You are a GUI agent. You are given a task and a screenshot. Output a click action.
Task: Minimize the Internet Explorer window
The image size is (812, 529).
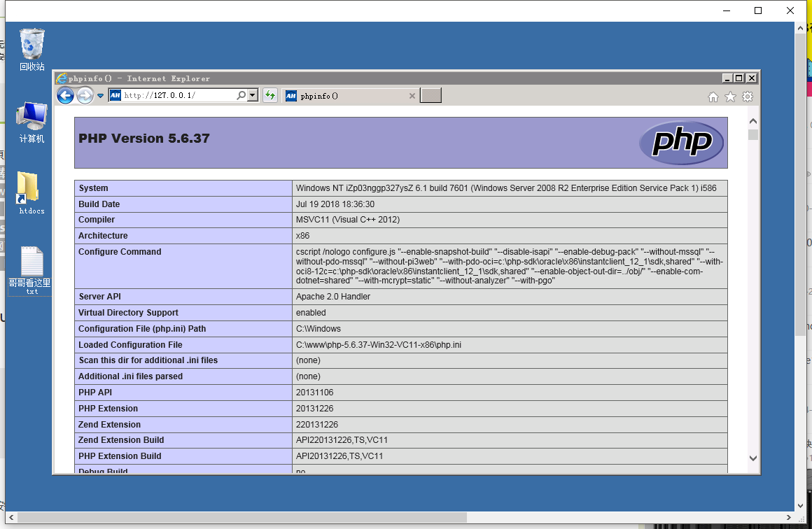727,78
